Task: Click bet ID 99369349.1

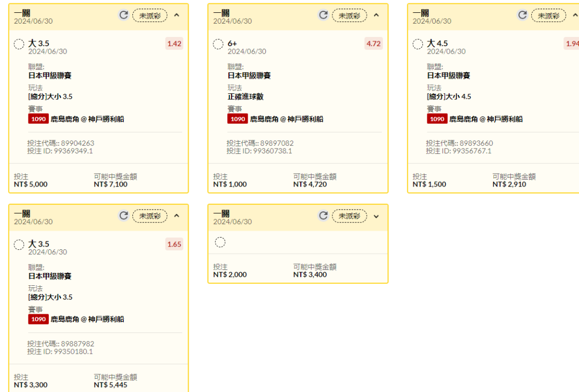Action: (73, 151)
